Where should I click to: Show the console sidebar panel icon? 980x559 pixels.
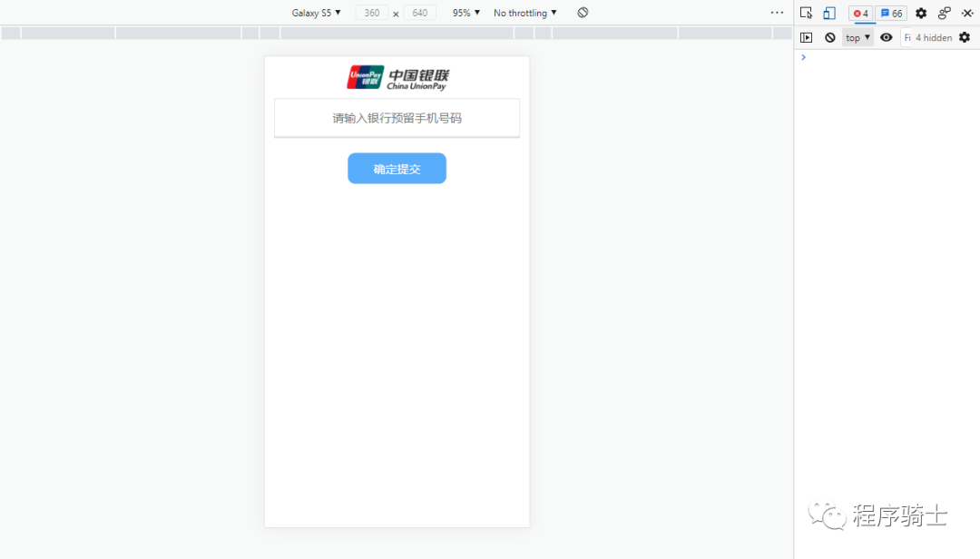coord(807,37)
